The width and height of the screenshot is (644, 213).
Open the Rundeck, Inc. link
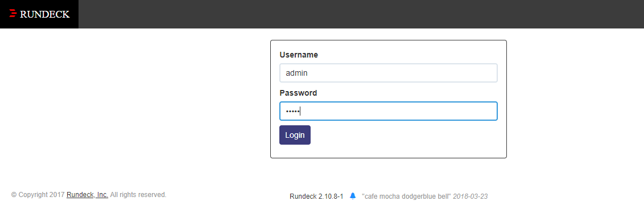[x=87, y=195]
